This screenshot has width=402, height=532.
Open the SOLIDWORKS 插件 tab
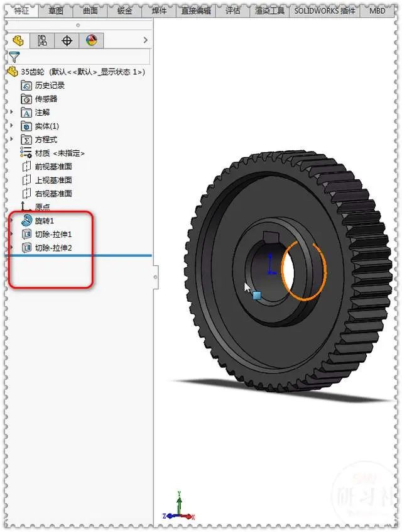(x=325, y=11)
